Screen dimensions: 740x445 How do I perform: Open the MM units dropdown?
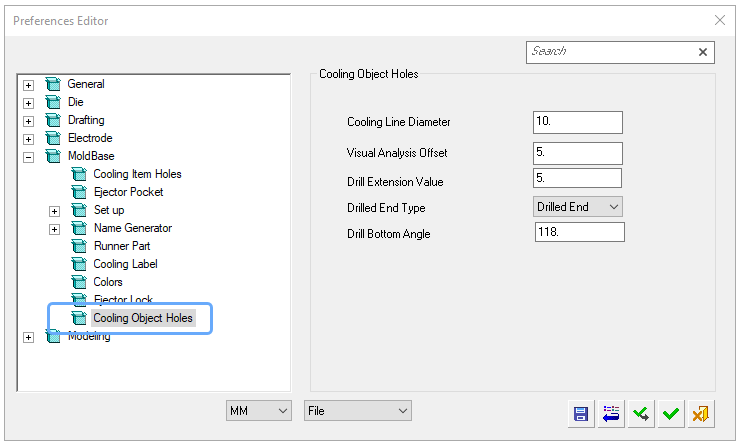tap(259, 411)
